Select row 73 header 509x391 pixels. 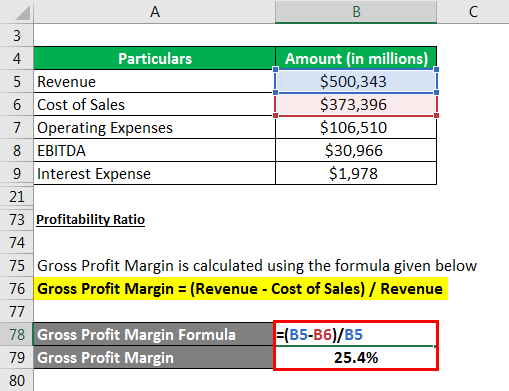(x=17, y=219)
